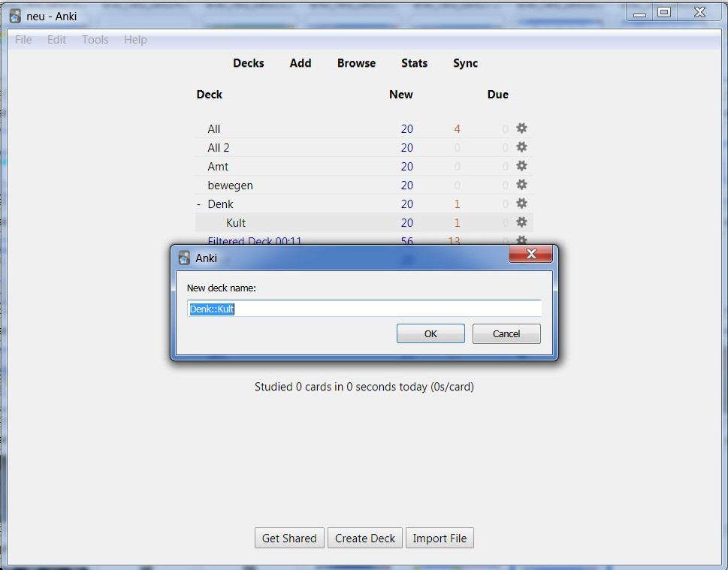
Task: Click 'Studied 0 cards' status text
Action: coord(364,387)
